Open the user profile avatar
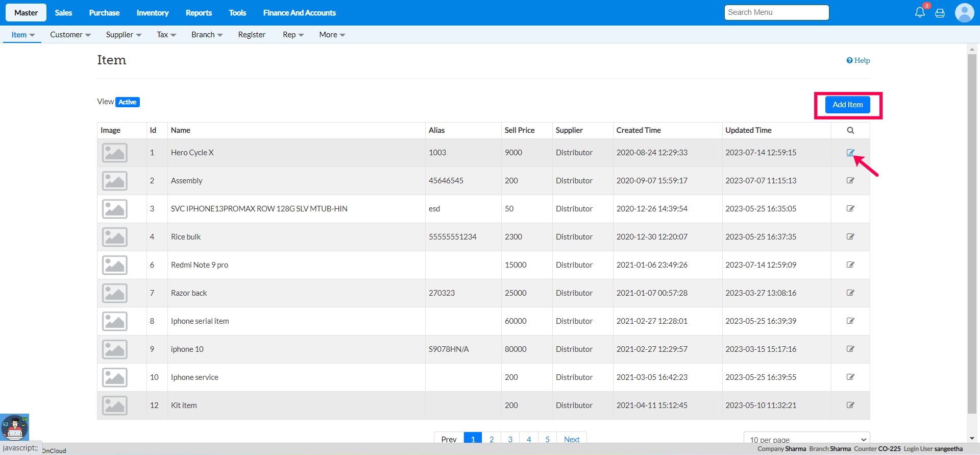980x455 pixels. 964,13
